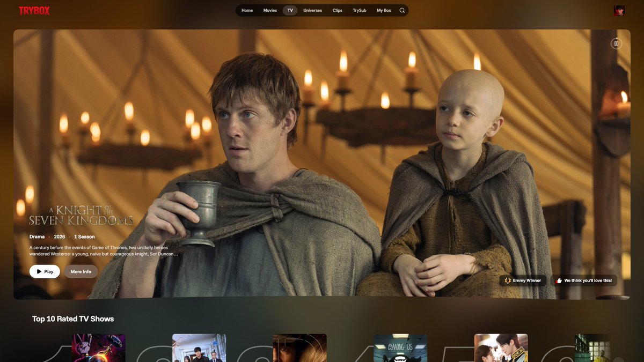Open More Info for the featured show
644x362 pixels.
(81, 271)
